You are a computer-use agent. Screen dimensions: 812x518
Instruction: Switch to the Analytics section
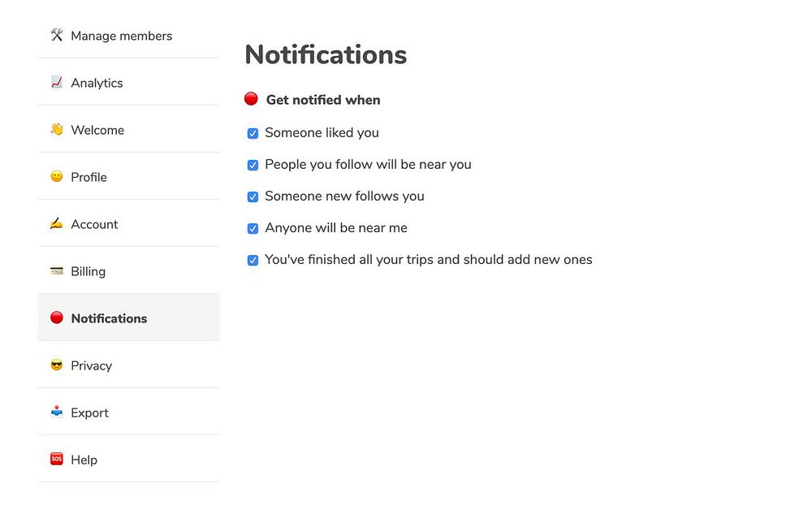point(97,83)
